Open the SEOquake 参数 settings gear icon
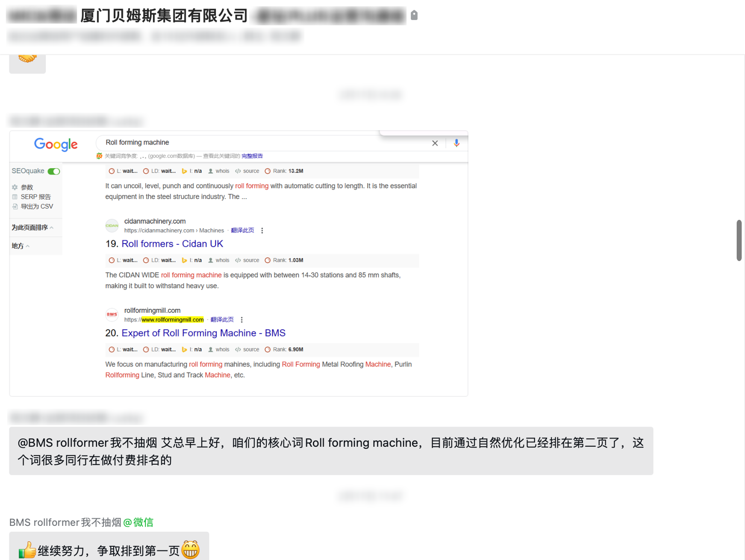 [x=16, y=187]
